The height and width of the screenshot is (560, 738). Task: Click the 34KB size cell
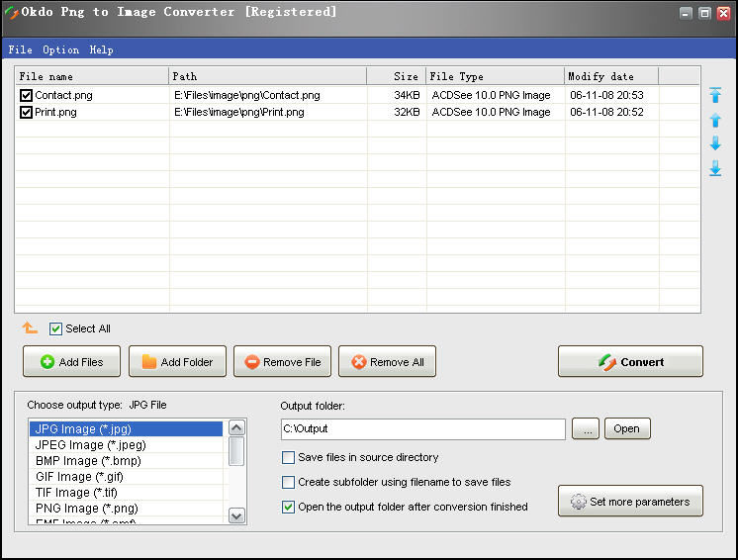407,96
